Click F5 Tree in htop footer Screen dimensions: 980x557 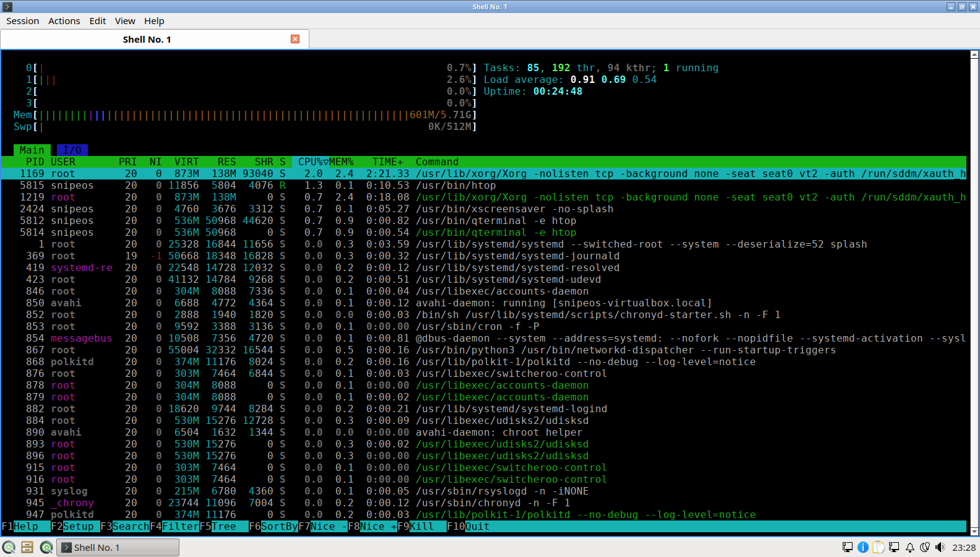click(x=224, y=527)
